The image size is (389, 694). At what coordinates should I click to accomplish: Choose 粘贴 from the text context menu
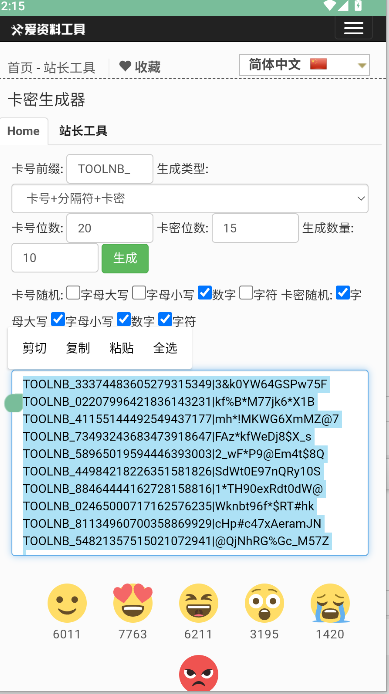point(122,348)
